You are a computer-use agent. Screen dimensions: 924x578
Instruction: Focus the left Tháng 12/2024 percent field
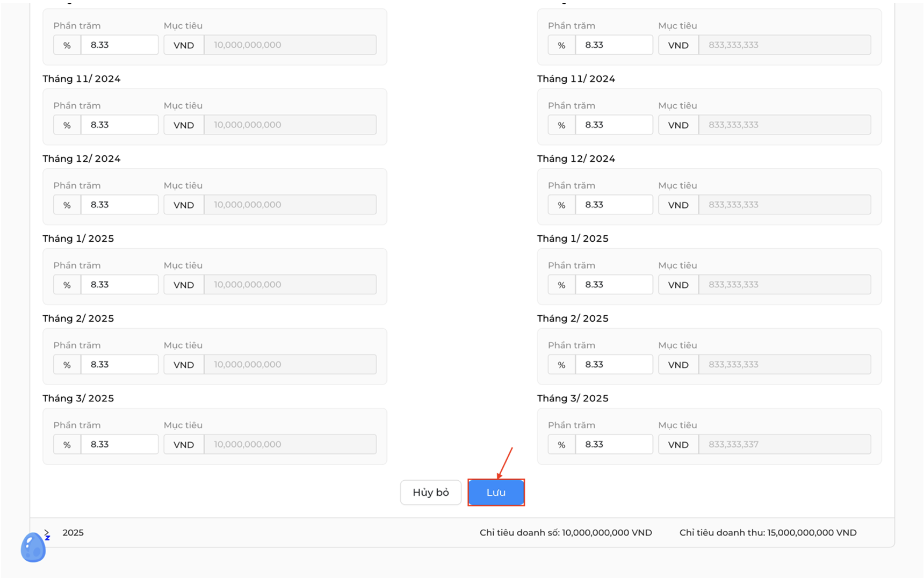pos(119,205)
